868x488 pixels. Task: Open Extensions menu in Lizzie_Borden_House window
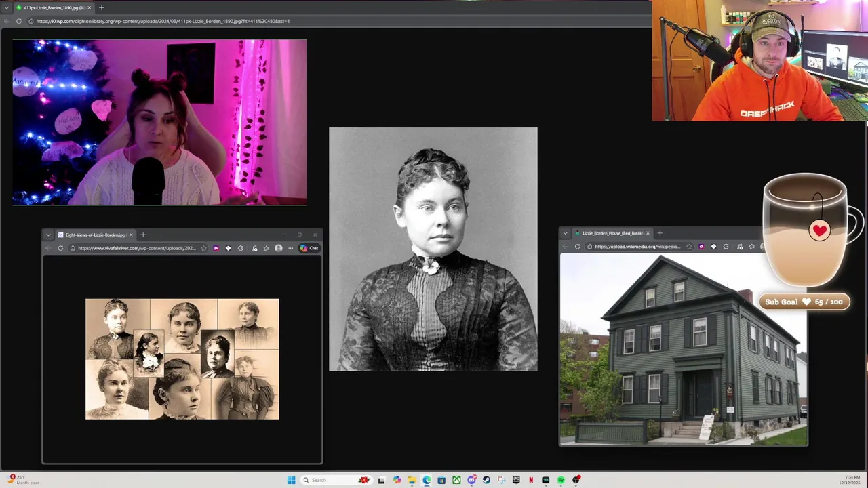(726, 247)
